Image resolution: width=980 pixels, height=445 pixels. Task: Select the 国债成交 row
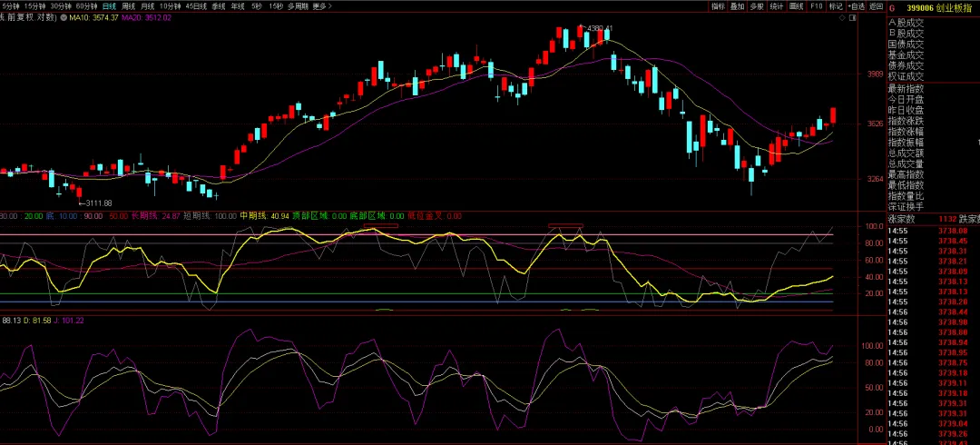point(906,44)
